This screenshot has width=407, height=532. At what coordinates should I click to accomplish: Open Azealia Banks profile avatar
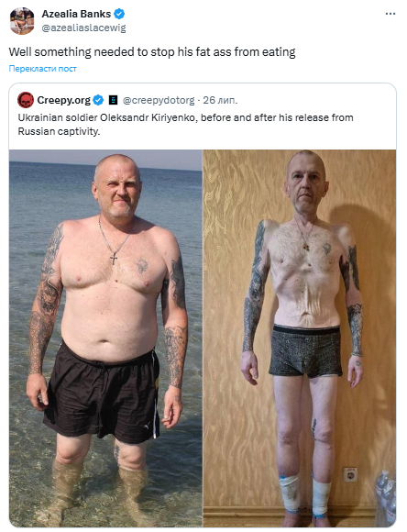(x=22, y=21)
